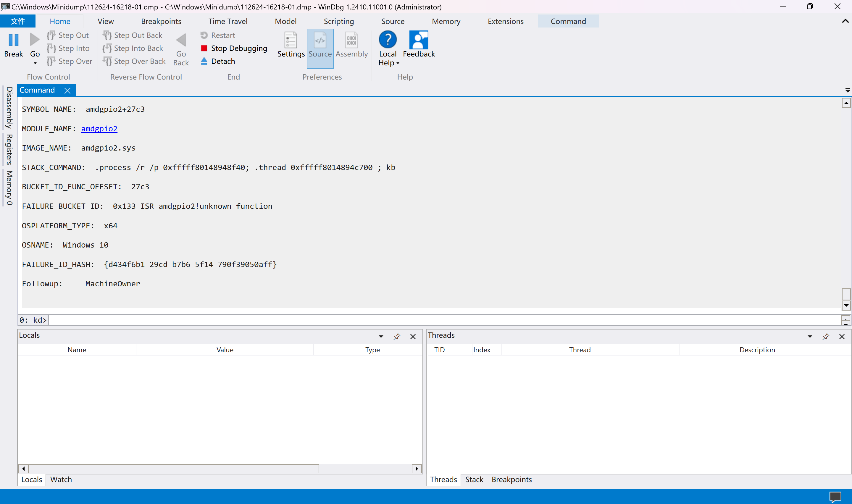Click the Step Into icon
This screenshot has height=504, width=852.
coord(51,48)
